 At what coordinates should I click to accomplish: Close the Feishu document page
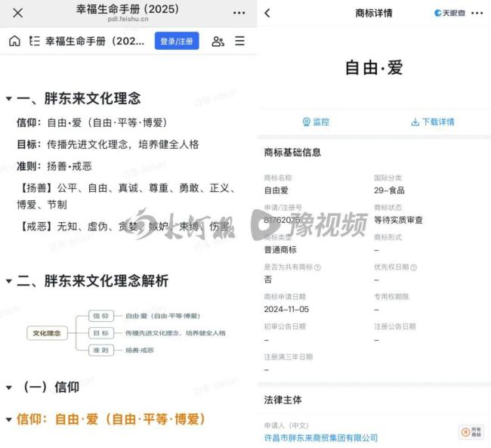pos(18,13)
